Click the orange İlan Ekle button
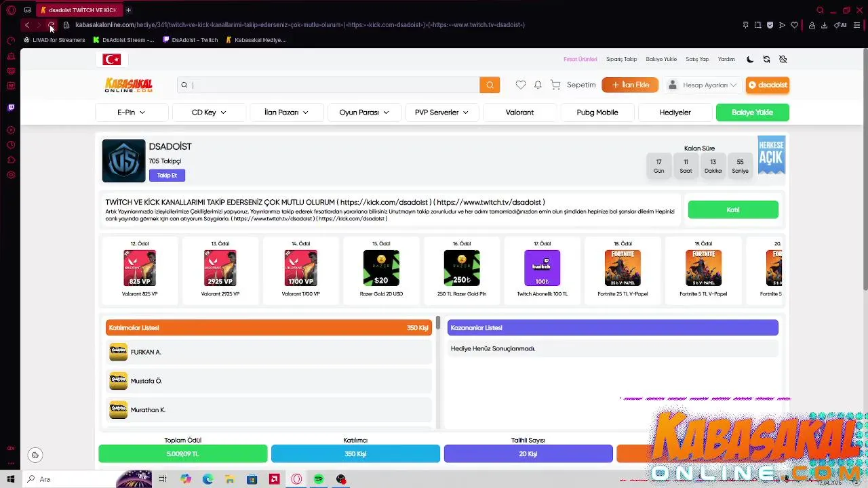This screenshot has width=868, height=488. (x=630, y=85)
